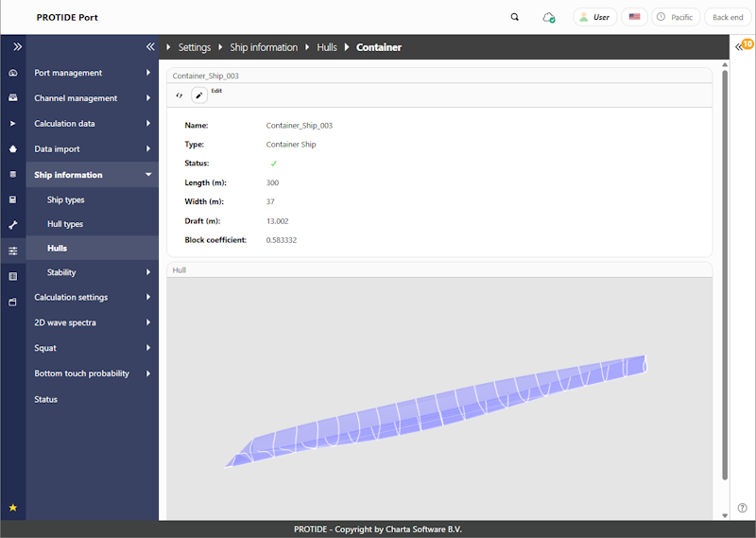This screenshot has height=538, width=756.
Task: Change the Pacific time zone setting
Action: coord(676,17)
